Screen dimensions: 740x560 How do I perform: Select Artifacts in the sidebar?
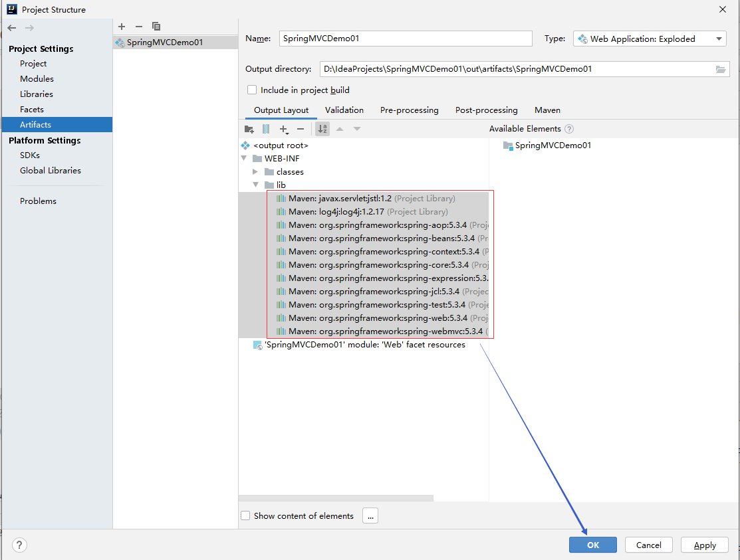(x=57, y=124)
